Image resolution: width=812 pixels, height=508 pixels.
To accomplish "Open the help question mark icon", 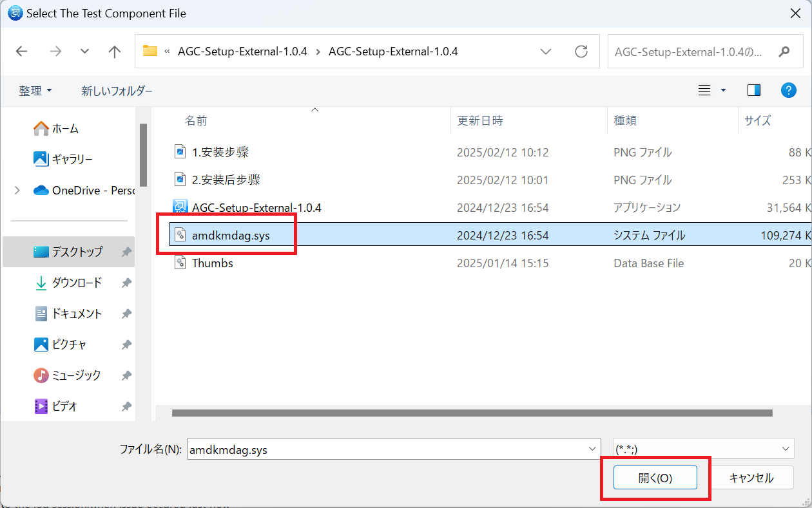I will pos(788,90).
